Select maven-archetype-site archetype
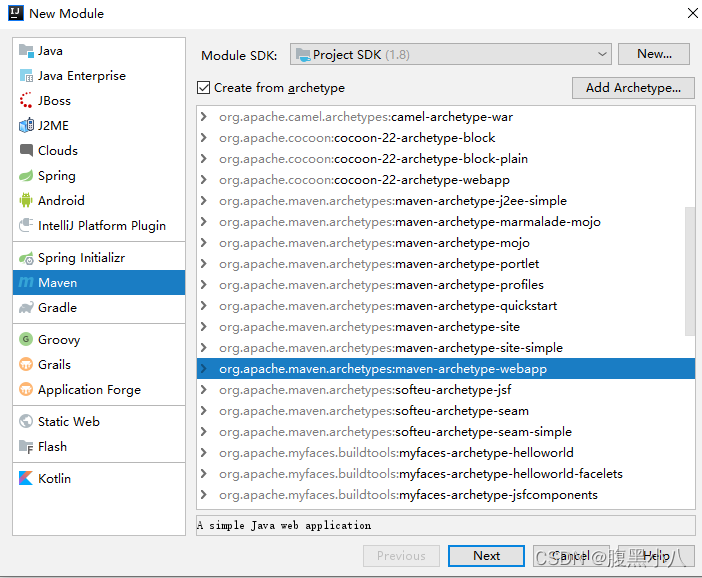This screenshot has height=578, width=702. point(445,327)
